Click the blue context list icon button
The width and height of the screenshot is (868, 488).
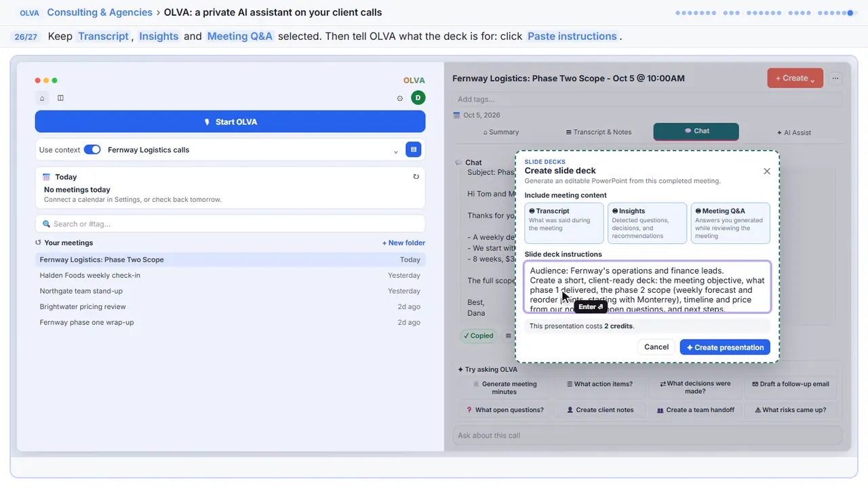pyautogui.click(x=413, y=150)
